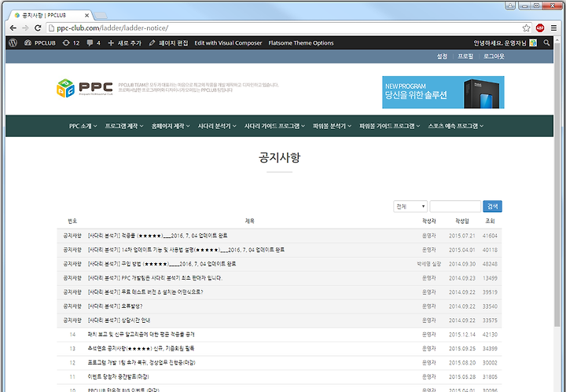Click the PPC site logo

tap(85, 88)
